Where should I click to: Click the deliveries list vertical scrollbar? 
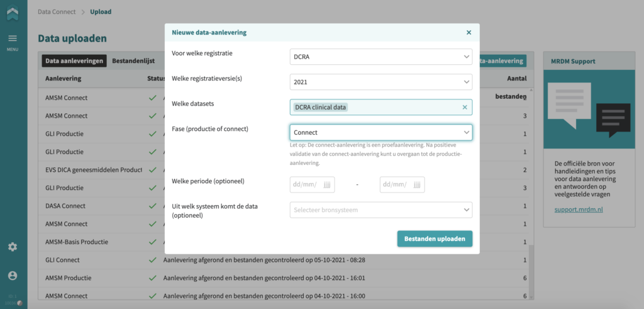(x=531, y=193)
